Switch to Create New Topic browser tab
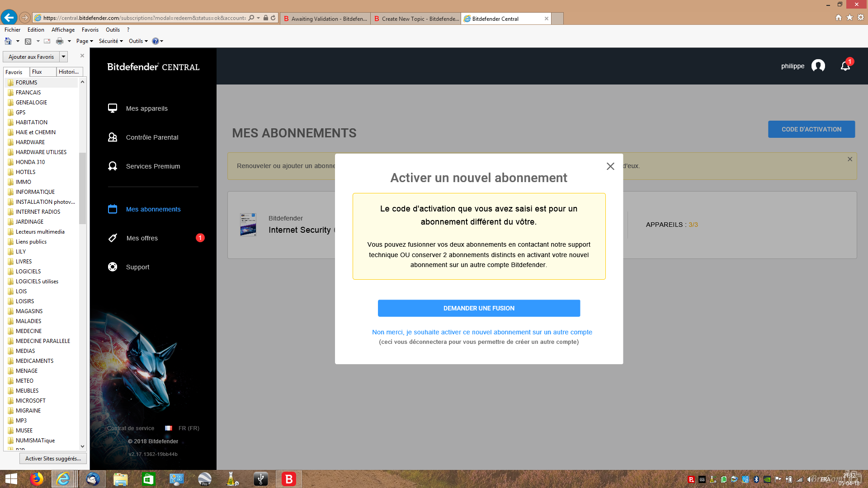The image size is (868, 488). [415, 19]
